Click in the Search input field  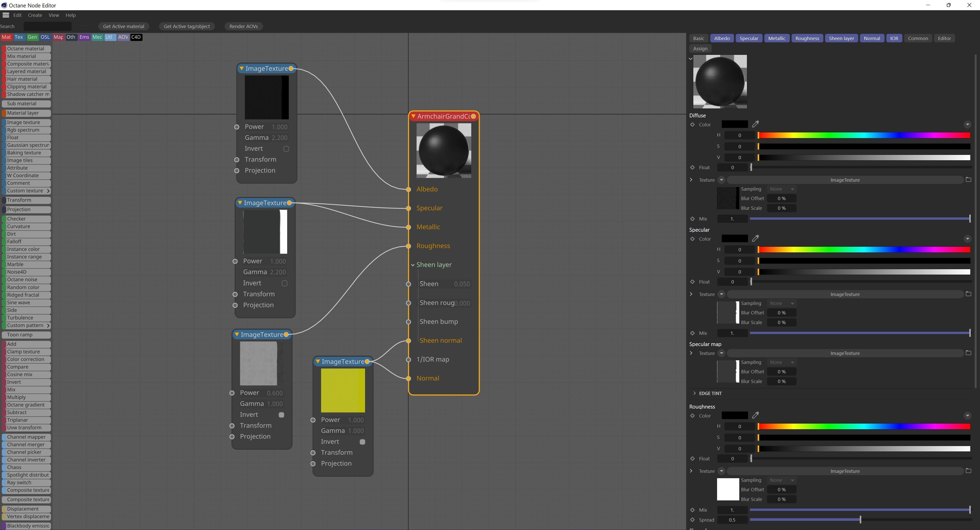tap(47, 26)
